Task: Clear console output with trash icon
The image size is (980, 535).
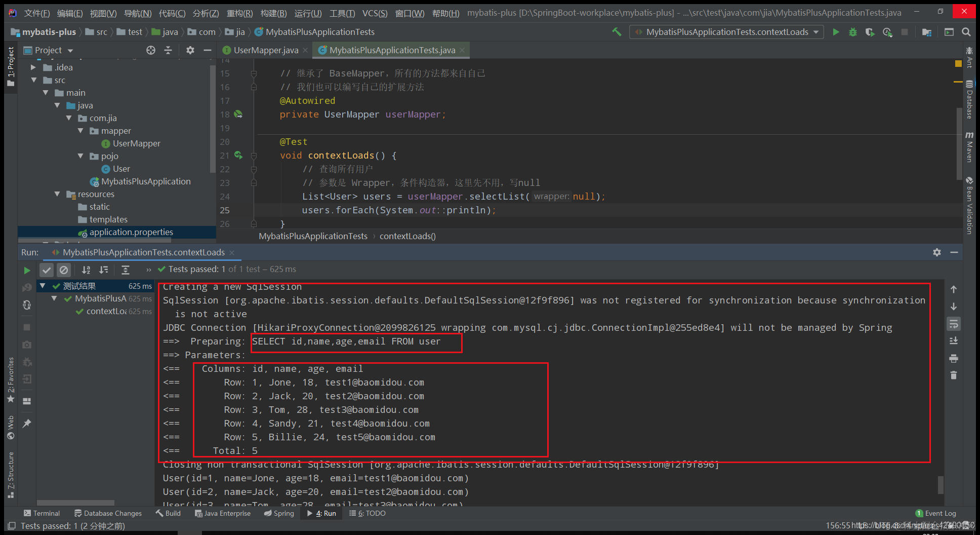Action: tap(954, 375)
